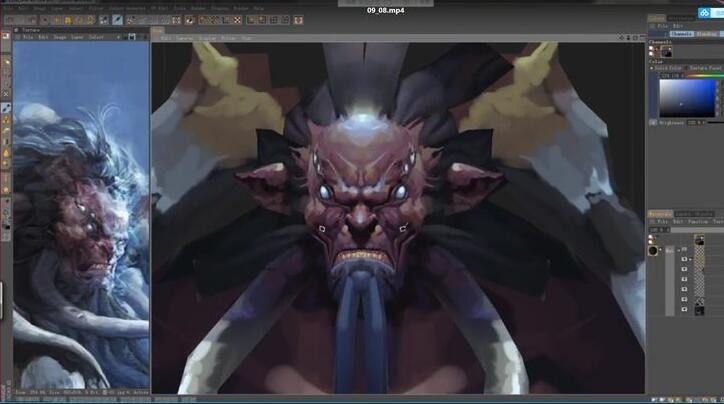This screenshot has height=404, width=724.
Task: Open Texture window's File menu
Action: click(x=28, y=37)
